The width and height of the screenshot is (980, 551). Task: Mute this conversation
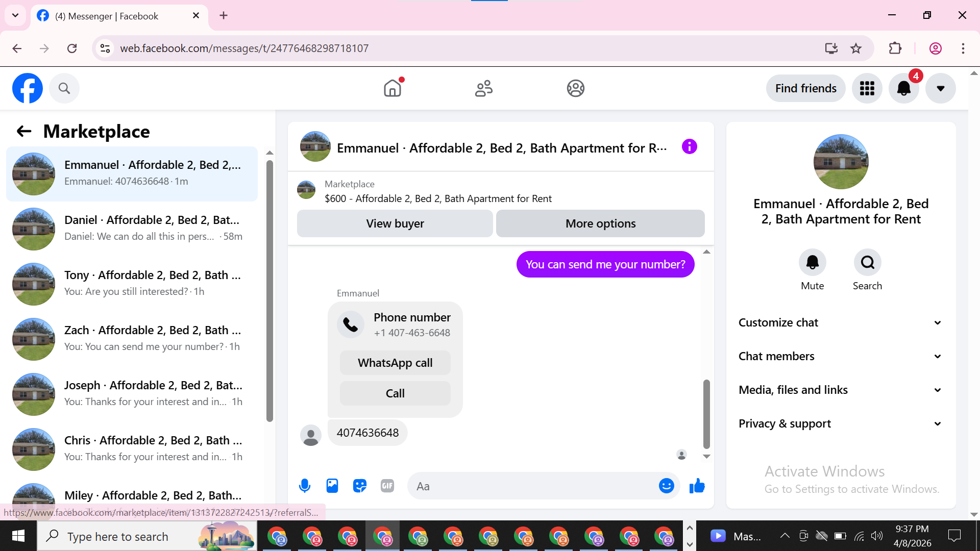[x=812, y=263]
